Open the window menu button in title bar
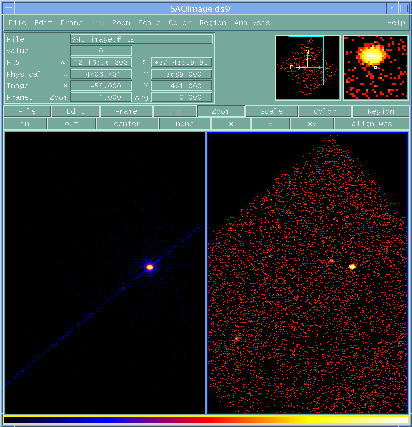This screenshot has height=427, width=412. 9,8
